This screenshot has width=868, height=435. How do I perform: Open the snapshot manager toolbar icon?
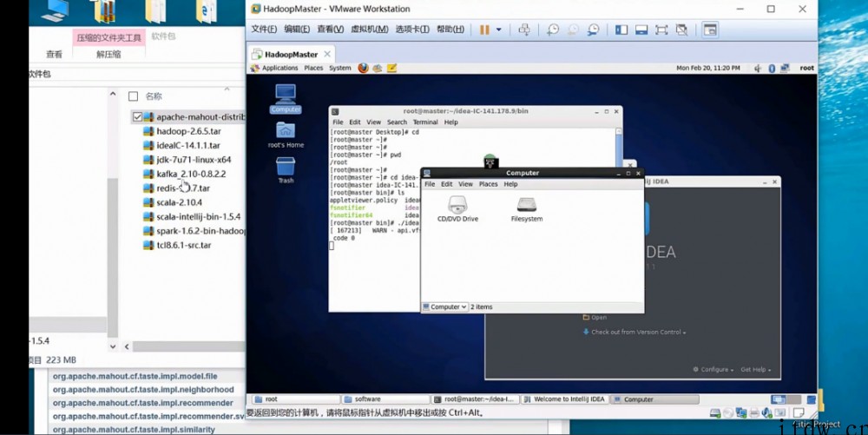coord(593,30)
